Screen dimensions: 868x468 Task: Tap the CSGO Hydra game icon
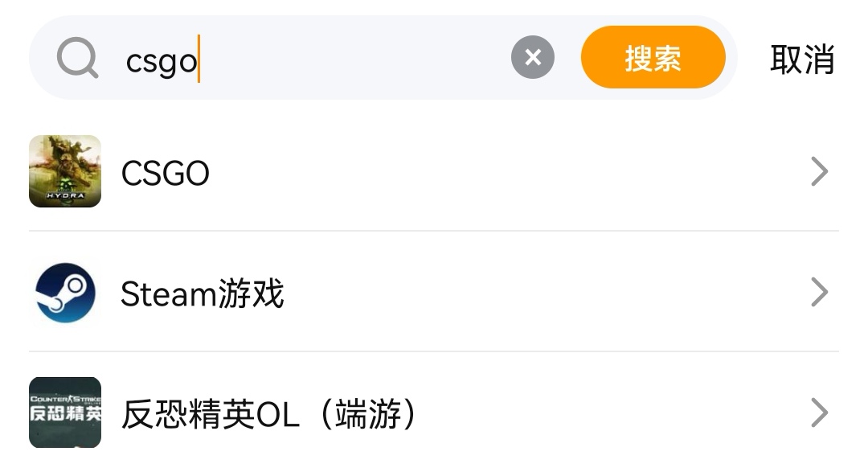click(65, 171)
